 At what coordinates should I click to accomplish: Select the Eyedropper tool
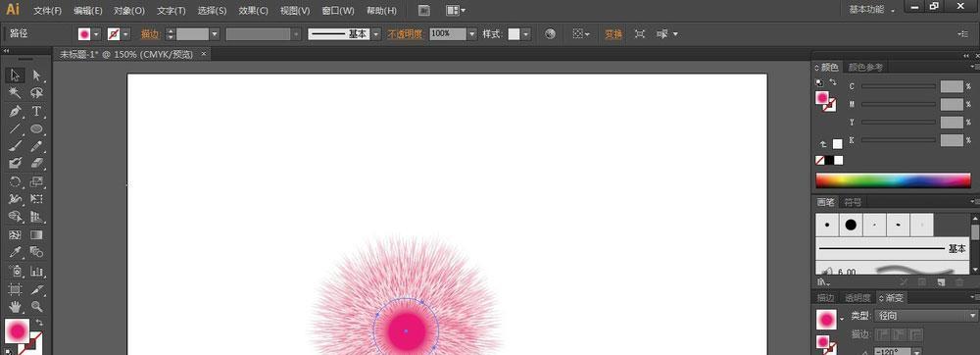pos(16,252)
